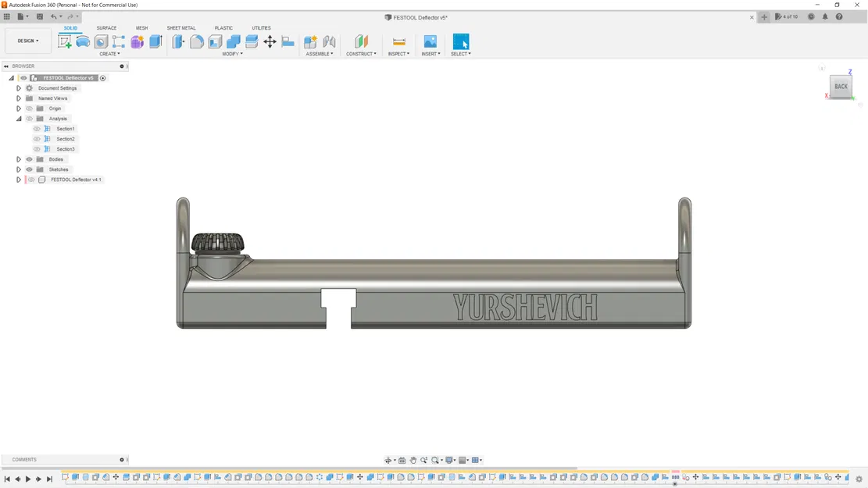
Task: Select the New Component assemble icon
Action: 310,41
